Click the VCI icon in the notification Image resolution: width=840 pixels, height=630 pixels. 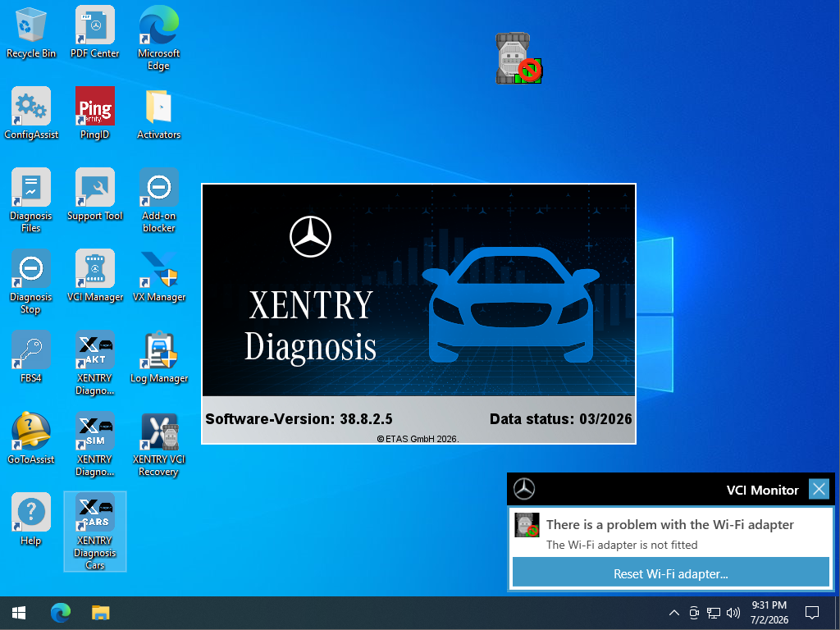pos(527,525)
